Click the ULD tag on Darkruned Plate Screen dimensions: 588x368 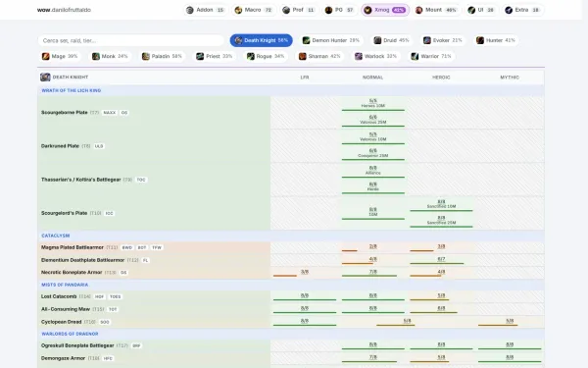[99, 146]
